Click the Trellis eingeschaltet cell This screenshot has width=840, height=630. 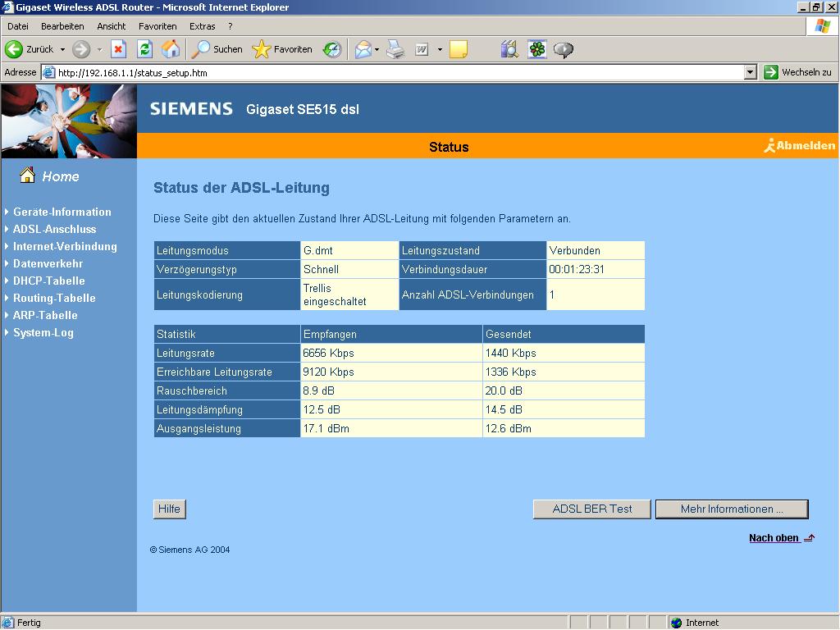(349, 294)
